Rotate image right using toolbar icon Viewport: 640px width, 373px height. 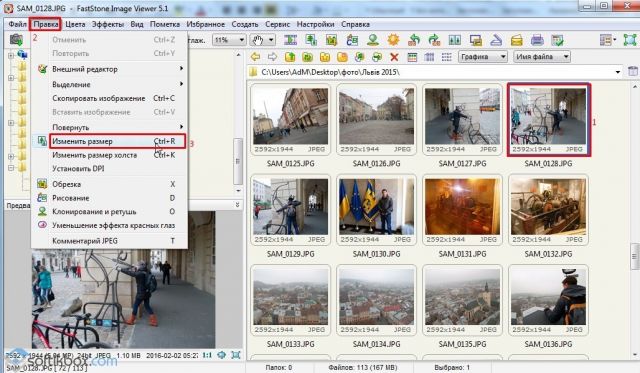click(x=434, y=40)
